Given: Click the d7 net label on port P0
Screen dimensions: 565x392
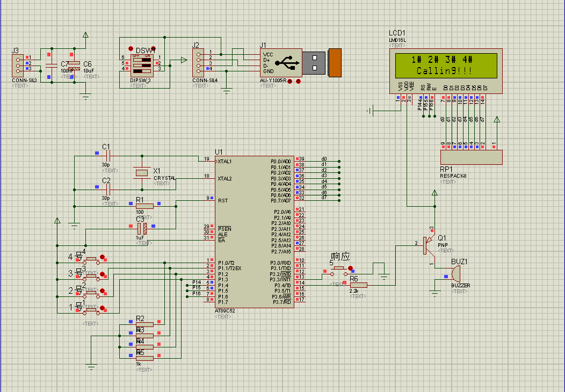Looking at the screenshot, I should click(x=324, y=198).
